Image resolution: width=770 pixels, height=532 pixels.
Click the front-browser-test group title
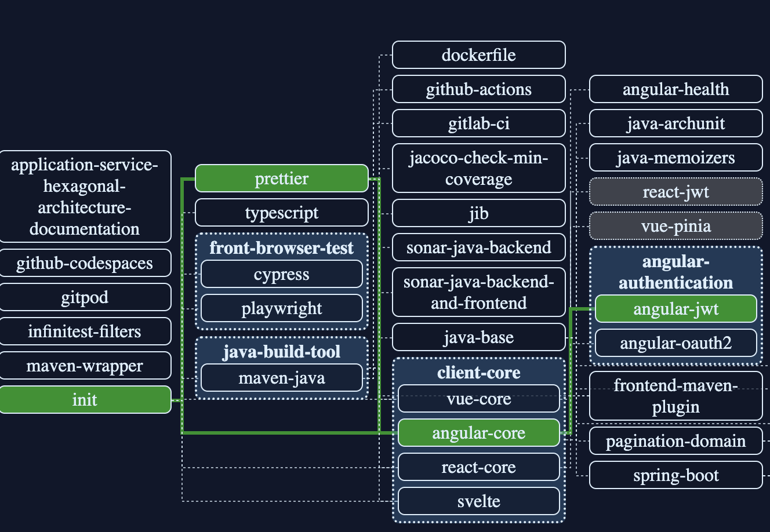[282, 247]
